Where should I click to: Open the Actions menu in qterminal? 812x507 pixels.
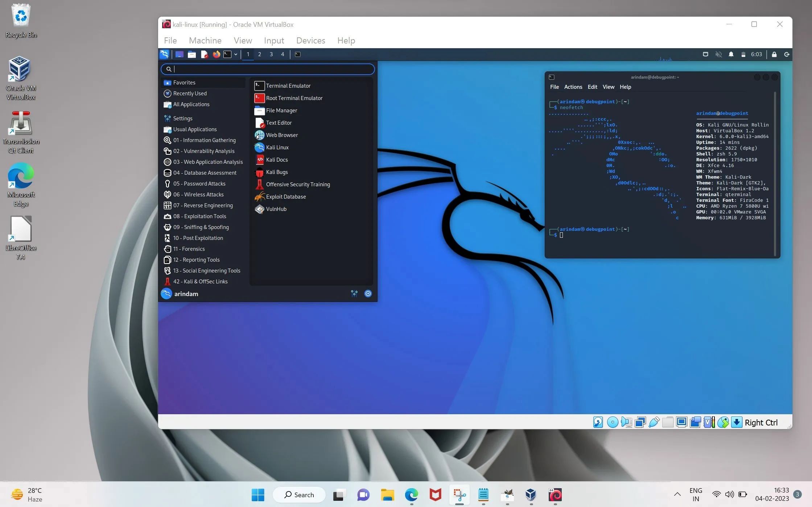pyautogui.click(x=573, y=87)
